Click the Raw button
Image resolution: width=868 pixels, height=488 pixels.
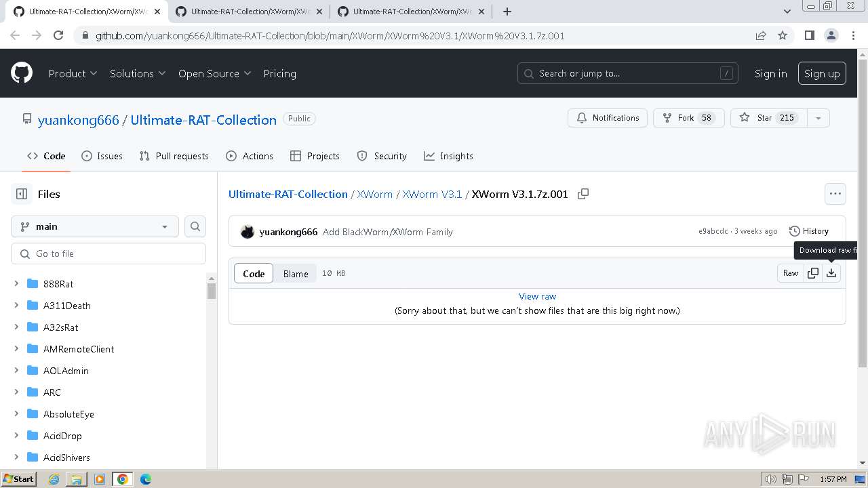coord(791,273)
